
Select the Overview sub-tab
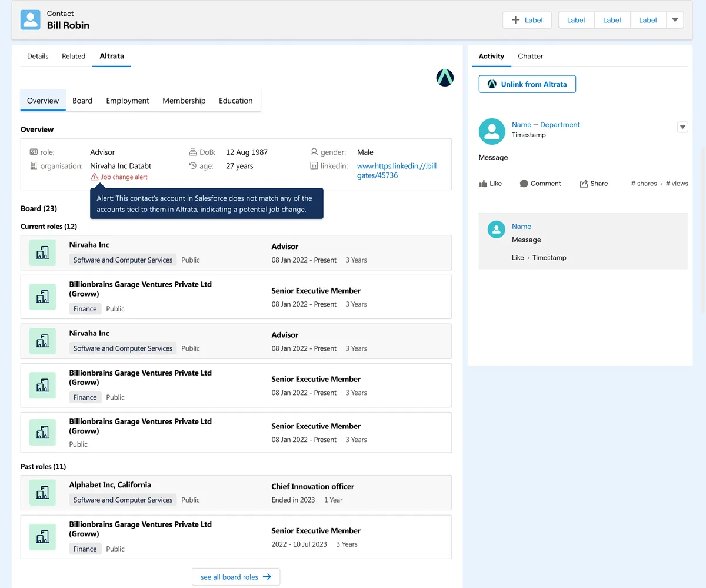pos(43,101)
